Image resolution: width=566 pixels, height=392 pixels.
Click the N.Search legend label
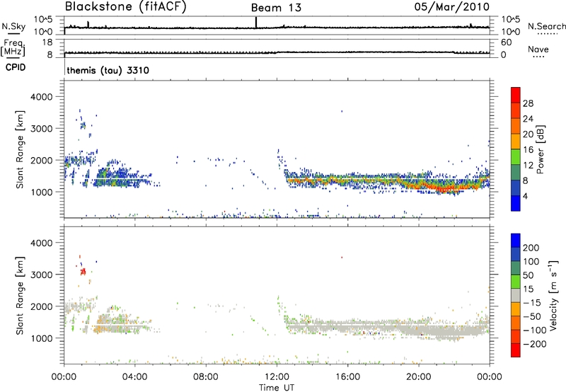546,26
